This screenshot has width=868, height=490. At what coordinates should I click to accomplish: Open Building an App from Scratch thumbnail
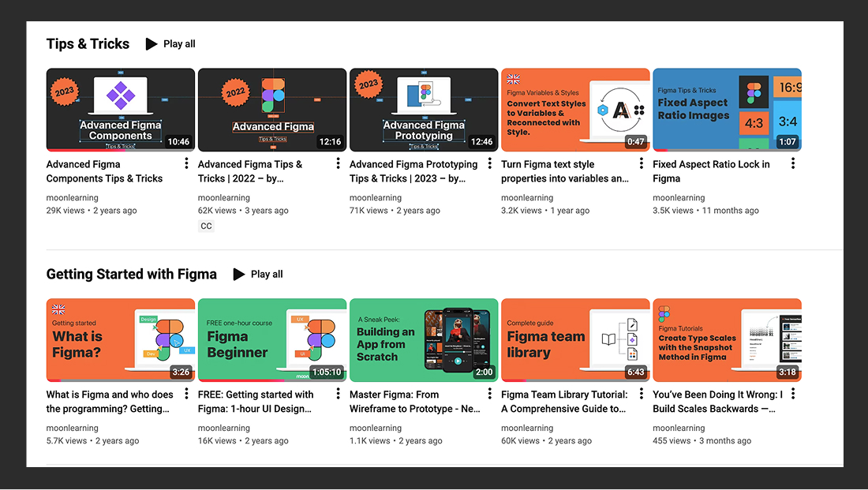423,340
